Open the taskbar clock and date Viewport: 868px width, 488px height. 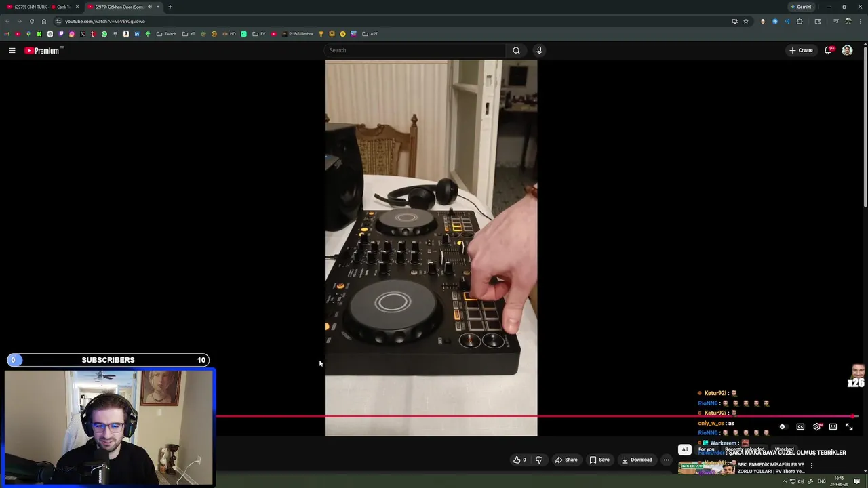[x=840, y=481]
